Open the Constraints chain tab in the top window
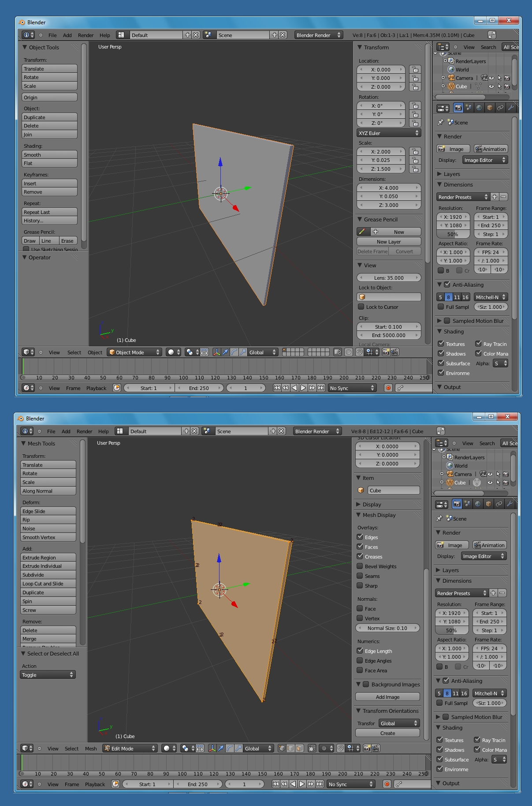This screenshot has height=806, width=532. point(500,108)
